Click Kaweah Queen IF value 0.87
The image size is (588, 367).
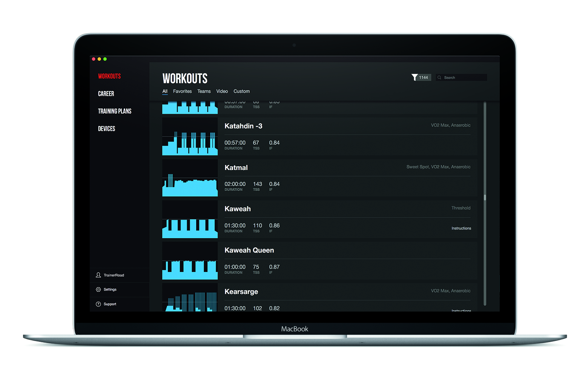pos(274,267)
